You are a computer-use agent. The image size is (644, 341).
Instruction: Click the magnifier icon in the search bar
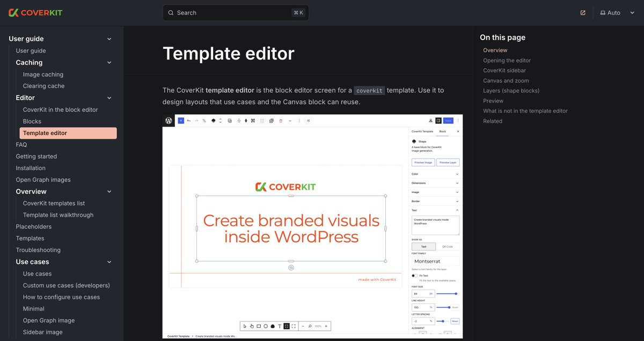click(171, 13)
